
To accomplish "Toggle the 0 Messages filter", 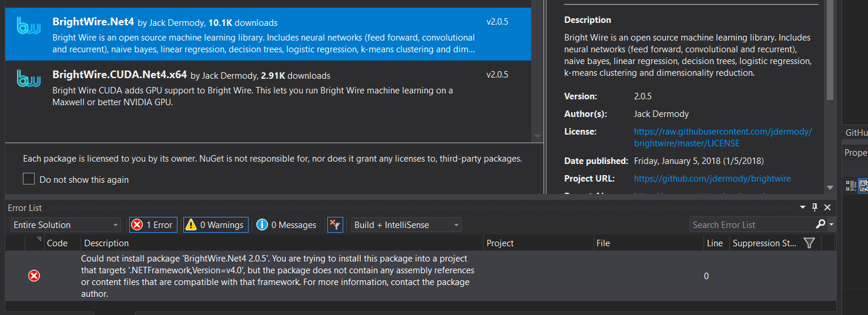I will tap(287, 224).
